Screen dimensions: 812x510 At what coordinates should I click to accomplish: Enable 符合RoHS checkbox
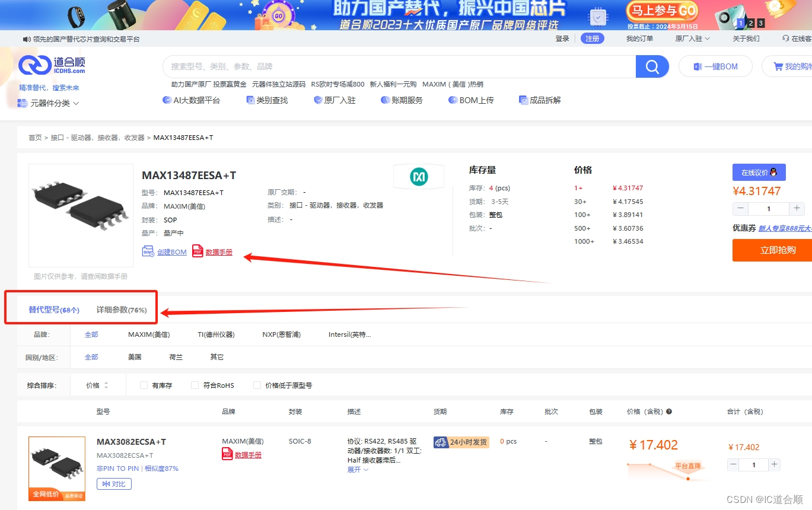point(195,385)
